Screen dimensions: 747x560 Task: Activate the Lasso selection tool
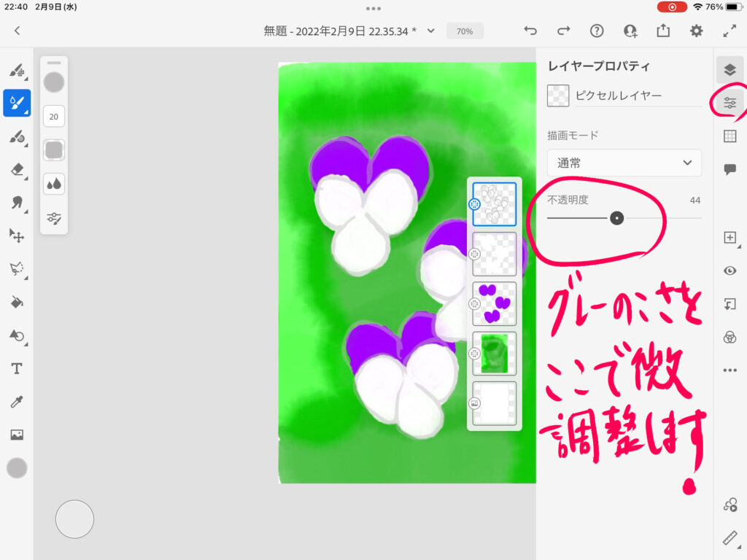(x=17, y=268)
